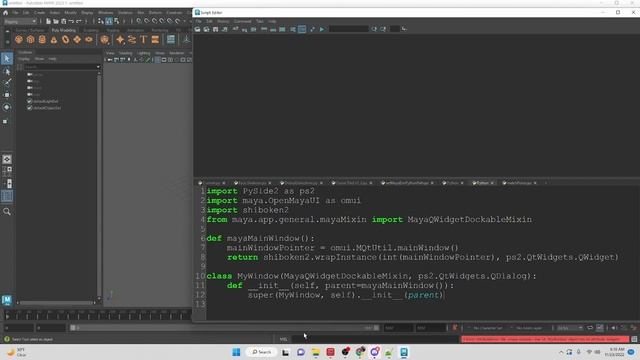The image size is (640, 360).
Task: Open Display menu in Outliner
Action: (24, 59)
